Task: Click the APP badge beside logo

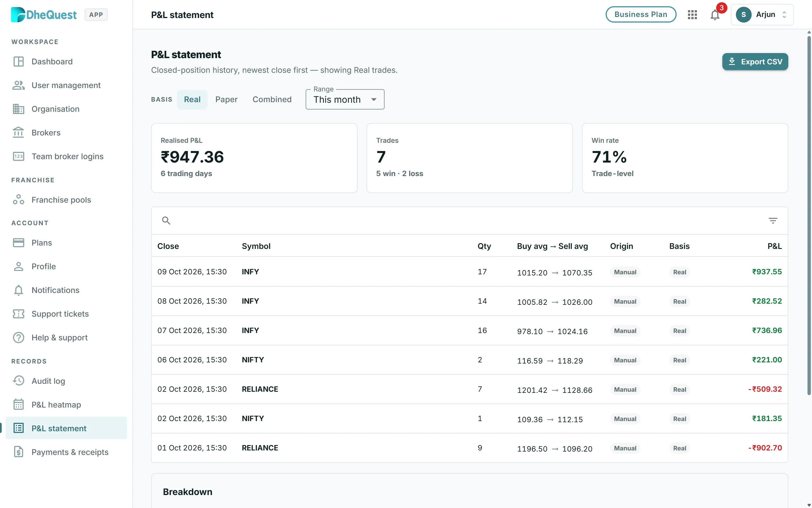Action: [96, 14]
